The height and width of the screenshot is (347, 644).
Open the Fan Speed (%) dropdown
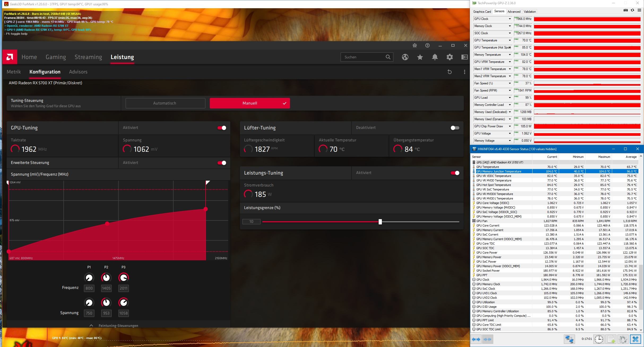(510, 83)
